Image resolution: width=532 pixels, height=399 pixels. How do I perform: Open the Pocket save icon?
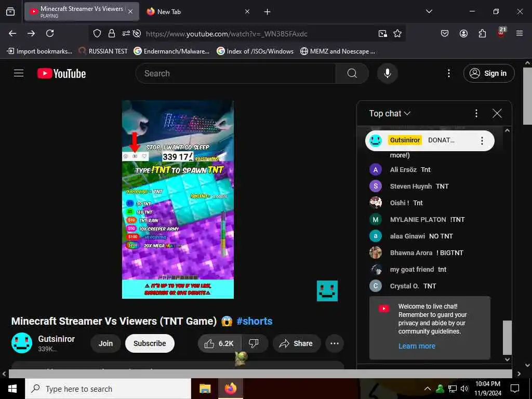coord(445,33)
